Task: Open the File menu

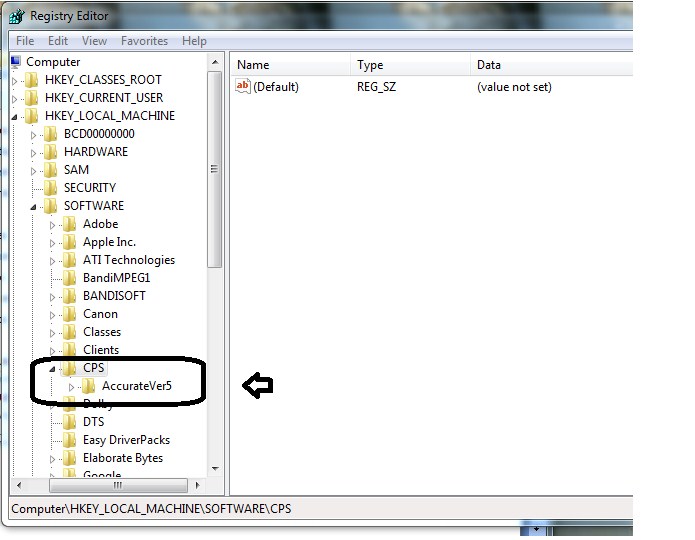Action: tap(25, 41)
